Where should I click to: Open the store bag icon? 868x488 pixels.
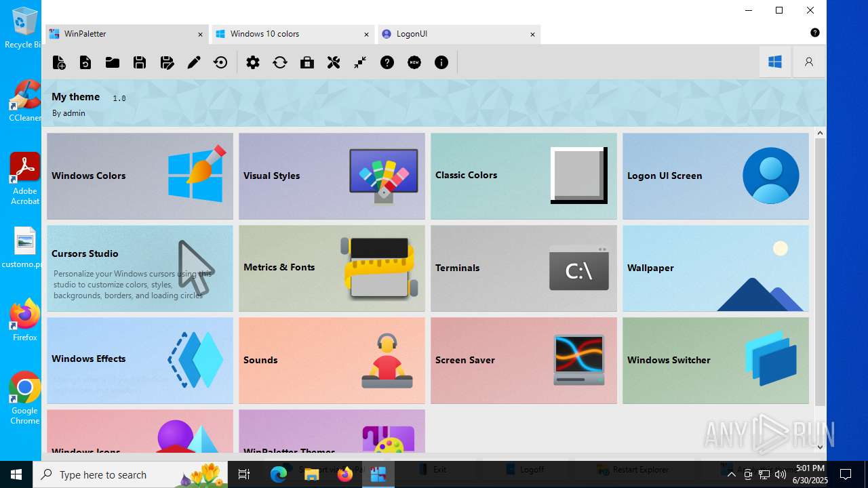307,62
